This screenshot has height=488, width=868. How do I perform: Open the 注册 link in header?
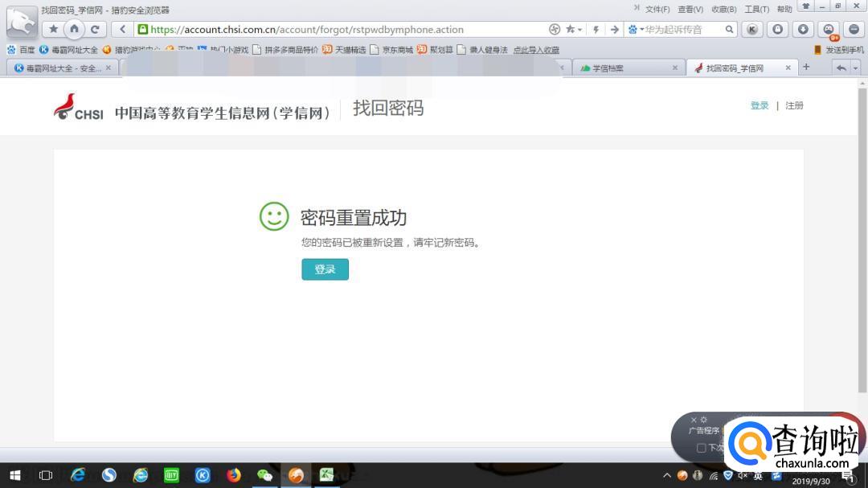794,105
